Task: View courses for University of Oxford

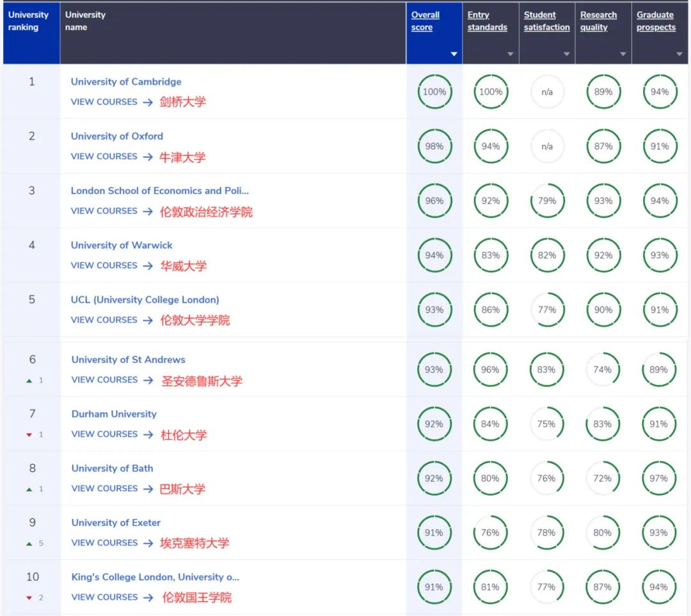Action: (112, 157)
